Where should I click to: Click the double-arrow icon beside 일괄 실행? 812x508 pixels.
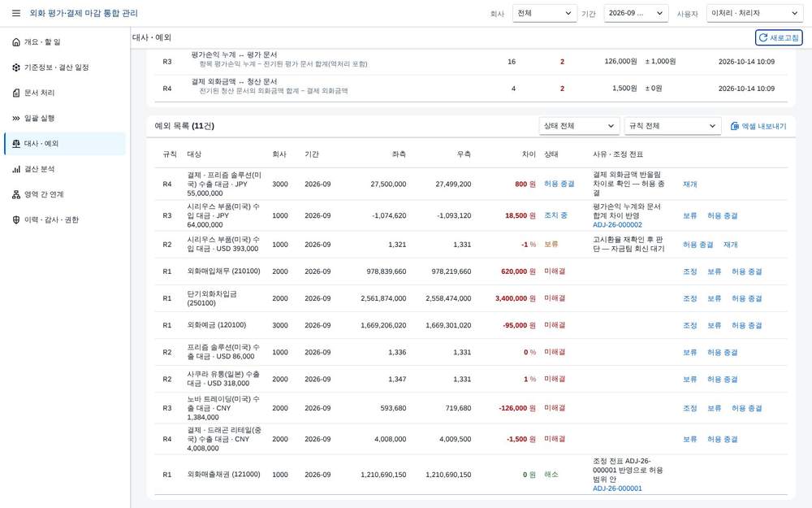click(x=16, y=118)
